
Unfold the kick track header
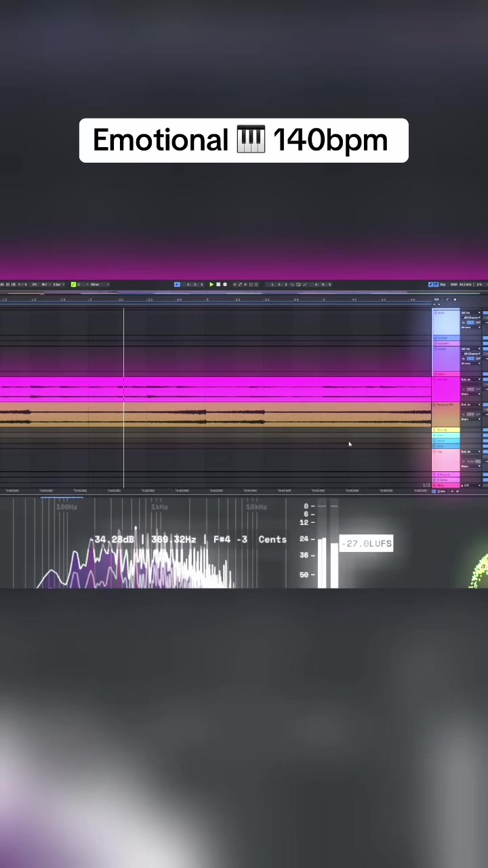tap(435, 313)
